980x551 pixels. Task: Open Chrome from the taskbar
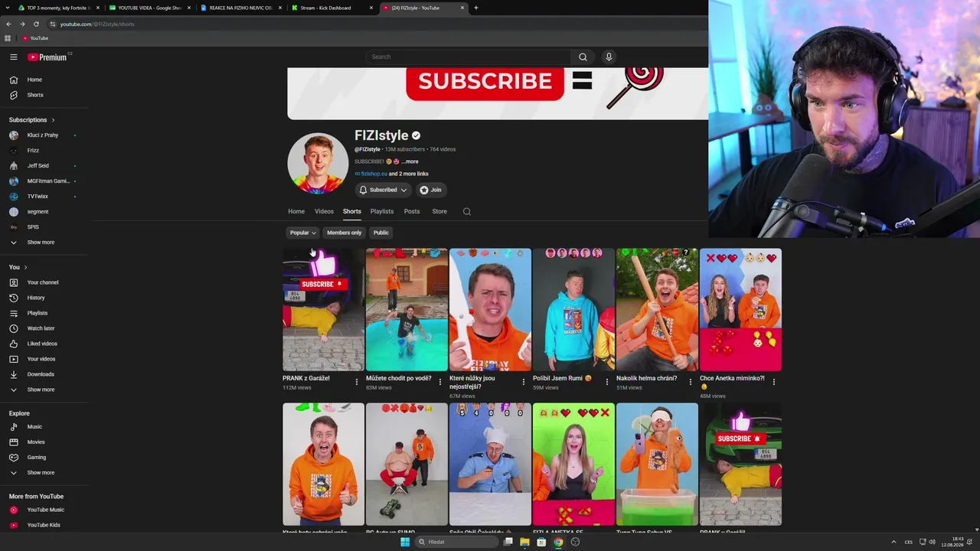[558, 542]
